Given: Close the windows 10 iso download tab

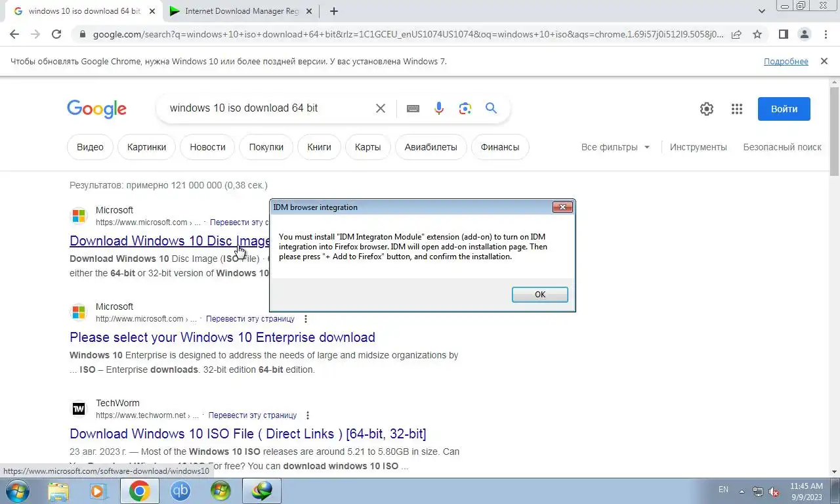Looking at the screenshot, I should pos(152,11).
